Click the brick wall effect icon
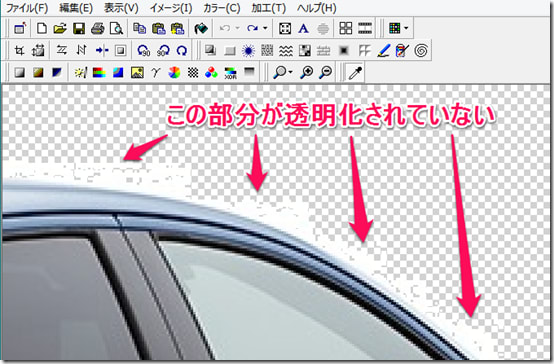The height and width of the screenshot is (364, 554). 323,51
